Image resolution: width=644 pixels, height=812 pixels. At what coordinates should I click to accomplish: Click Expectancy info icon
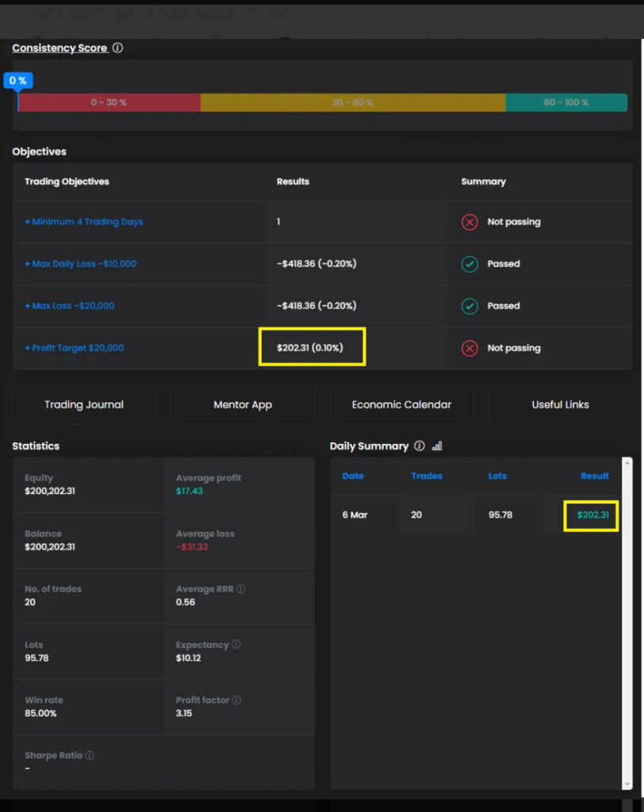click(x=236, y=645)
